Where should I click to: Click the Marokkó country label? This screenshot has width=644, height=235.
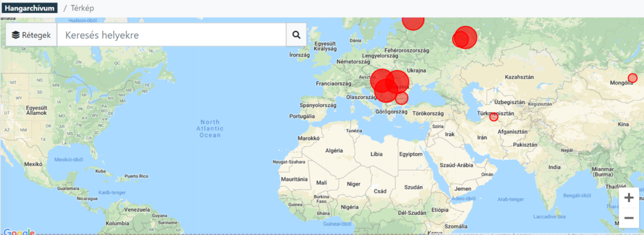click(308, 138)
